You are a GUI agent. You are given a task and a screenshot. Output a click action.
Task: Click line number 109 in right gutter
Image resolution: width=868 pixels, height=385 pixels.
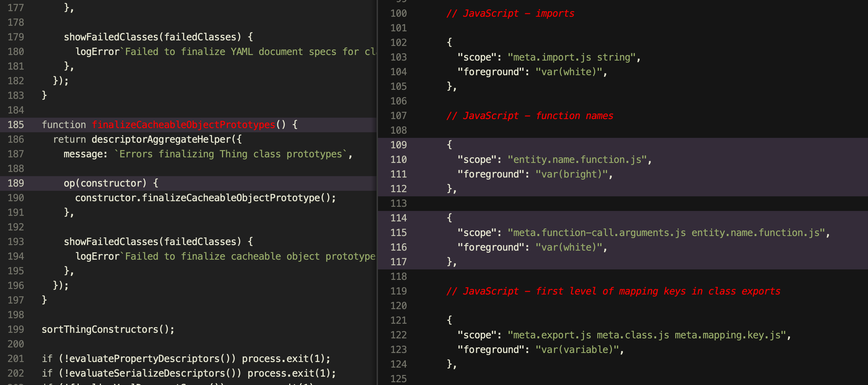[399, 145]
